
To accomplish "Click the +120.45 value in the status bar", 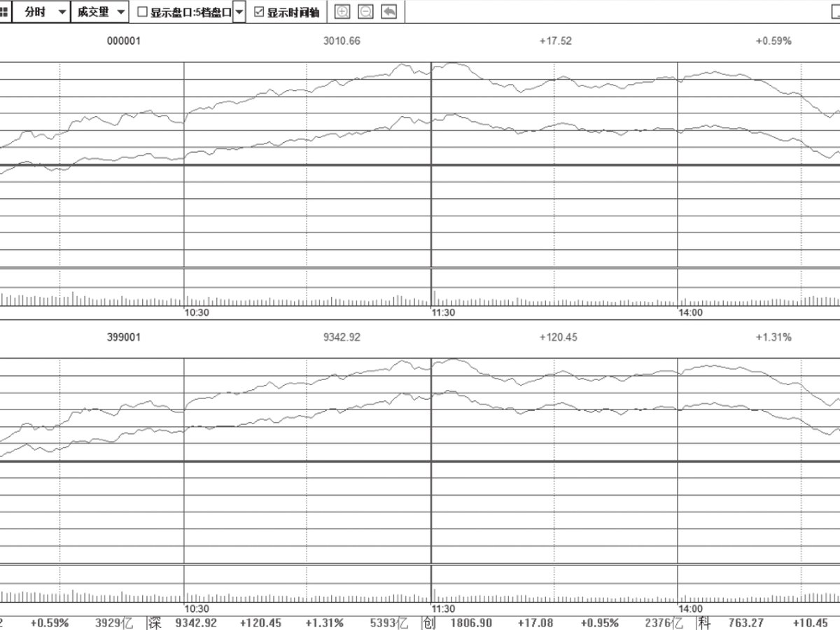I will pyautogui.click(x=260, y=623).
